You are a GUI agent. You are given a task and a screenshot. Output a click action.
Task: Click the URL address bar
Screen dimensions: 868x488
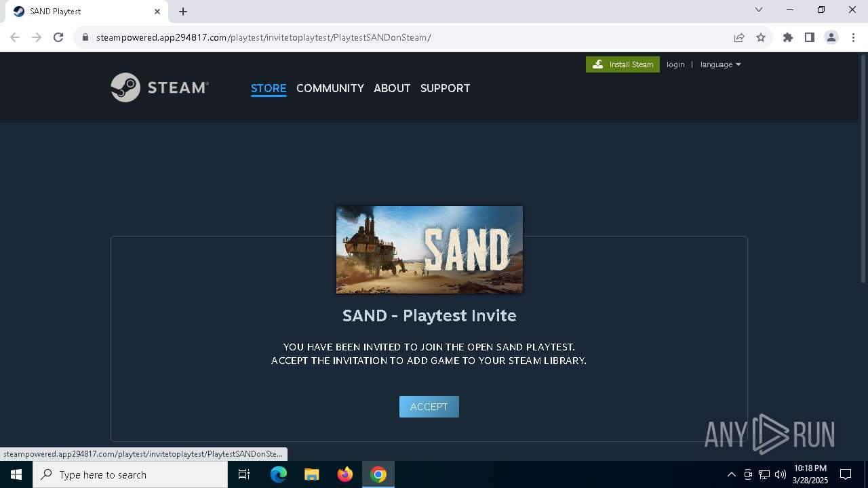tap(407, 37)
